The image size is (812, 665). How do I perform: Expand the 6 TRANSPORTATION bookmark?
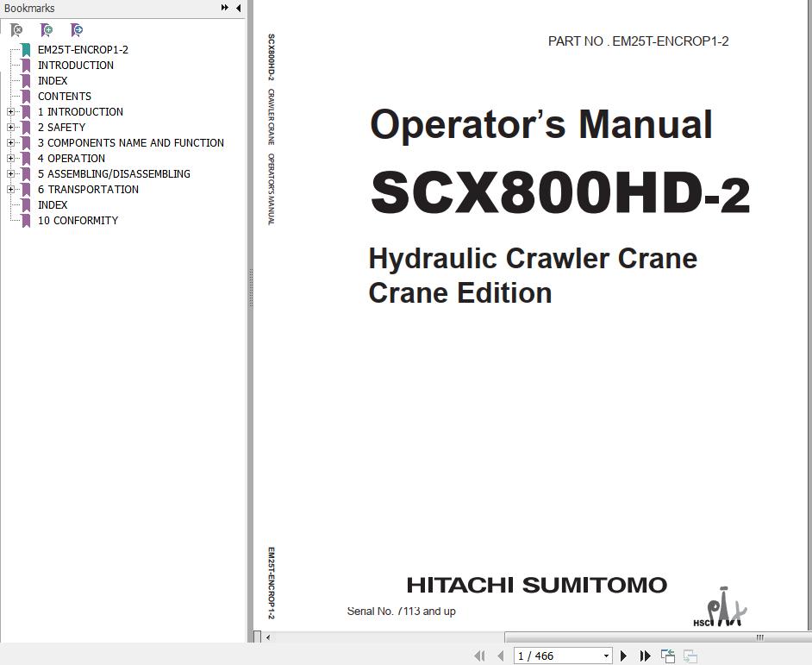pyautogui.click(x=10, y=190)
